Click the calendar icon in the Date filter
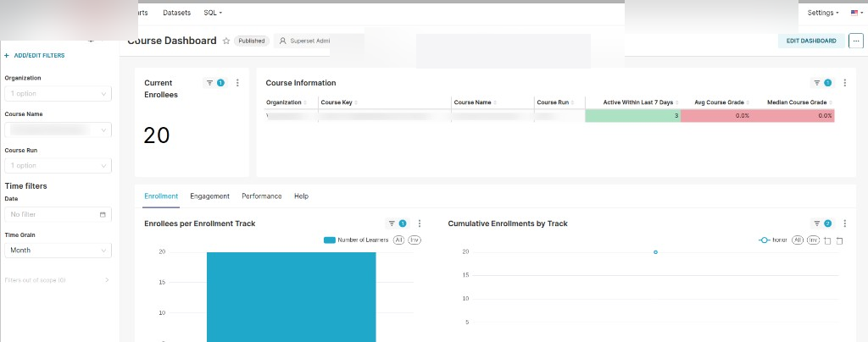The height and width of the screenshot is (342, 868). click(x=103, y=214)
